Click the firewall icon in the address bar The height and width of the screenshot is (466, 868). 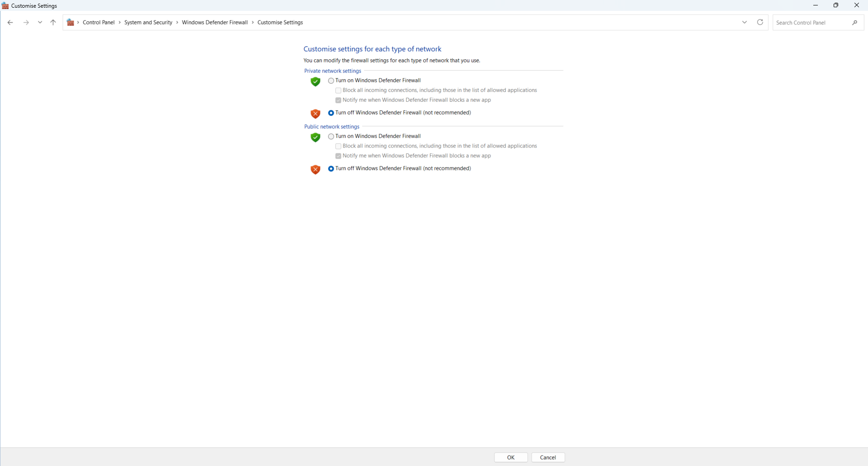tap(71, 23)
